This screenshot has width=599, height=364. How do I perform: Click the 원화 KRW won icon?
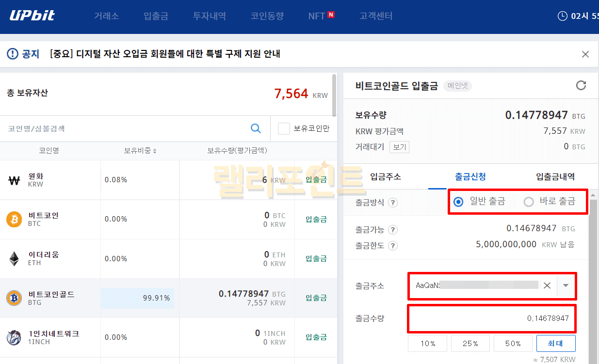(x=14, y=180)
